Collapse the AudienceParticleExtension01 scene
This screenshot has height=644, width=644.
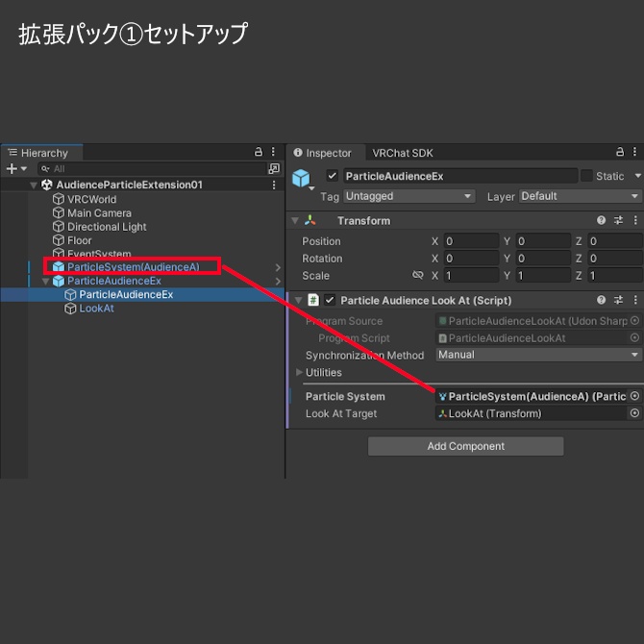34,186
